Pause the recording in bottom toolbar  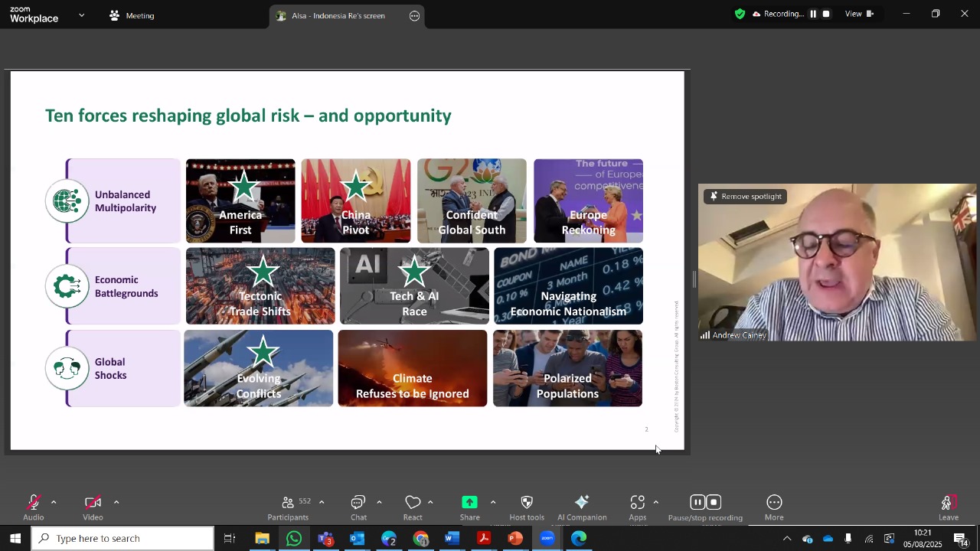[697, 502]
